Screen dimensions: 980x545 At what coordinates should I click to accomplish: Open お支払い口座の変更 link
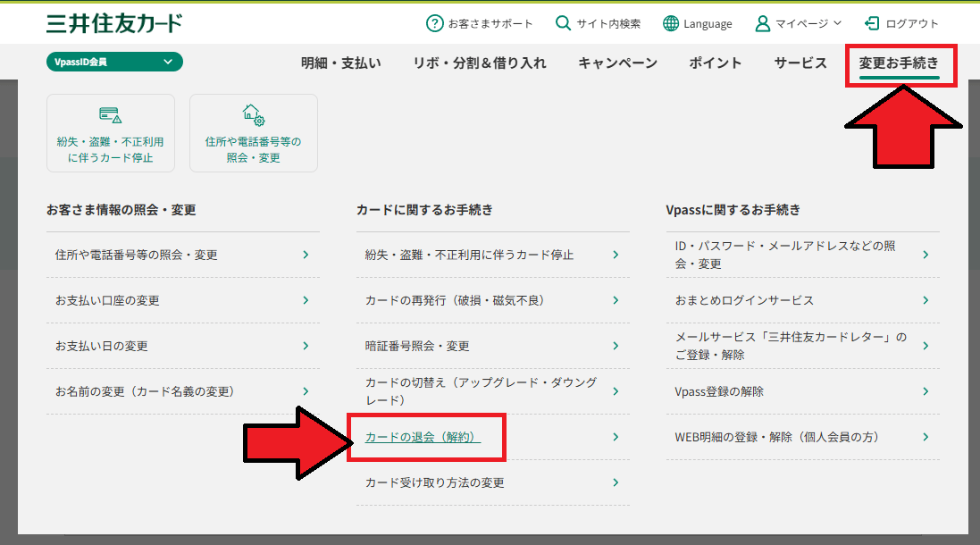point(107,300)
